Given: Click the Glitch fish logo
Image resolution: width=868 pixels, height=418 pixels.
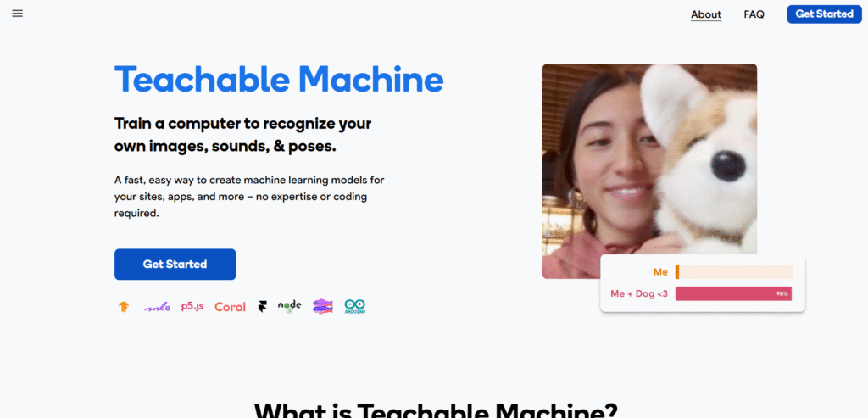Looking at the screenshot, I should [323, 306].
